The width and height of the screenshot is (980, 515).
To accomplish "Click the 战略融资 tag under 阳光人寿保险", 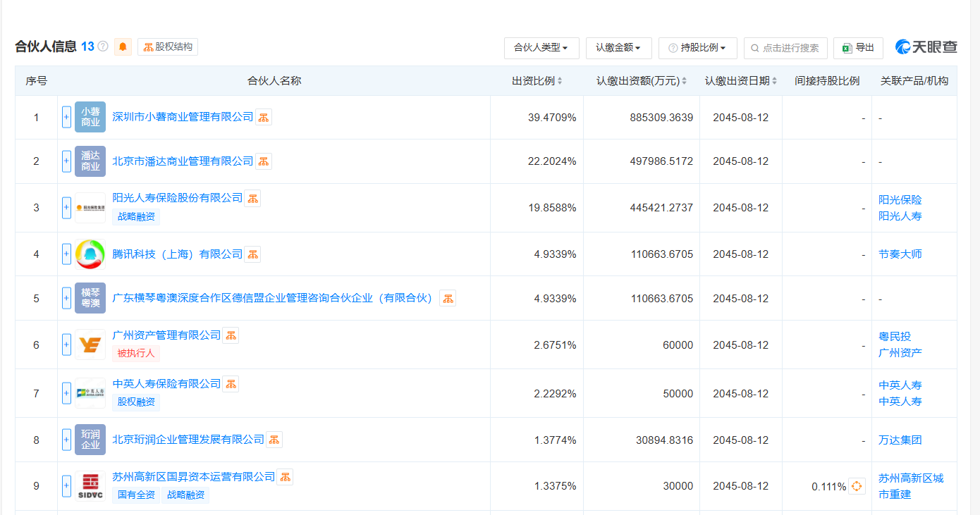I will [x=136, y=217].
